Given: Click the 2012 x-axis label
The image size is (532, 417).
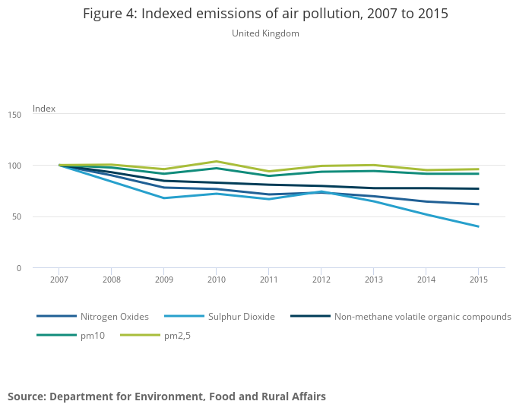Looking at the screenshot, I should (321, 280).
